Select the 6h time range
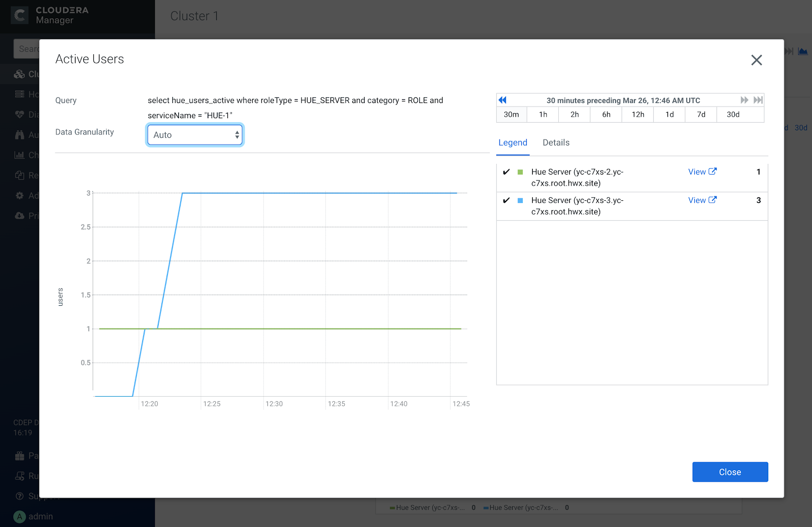This screenshot has width=812, height=527. [x=606, y=115]
